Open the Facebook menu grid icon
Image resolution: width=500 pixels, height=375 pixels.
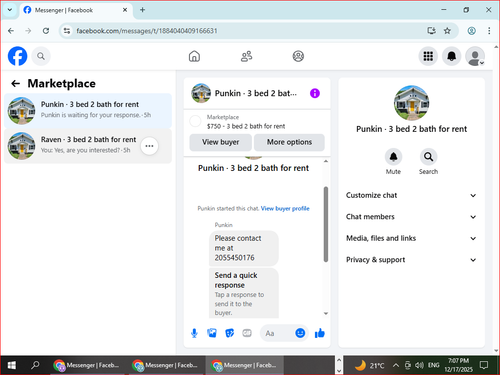pyautogui.click(x=428, y=56)
